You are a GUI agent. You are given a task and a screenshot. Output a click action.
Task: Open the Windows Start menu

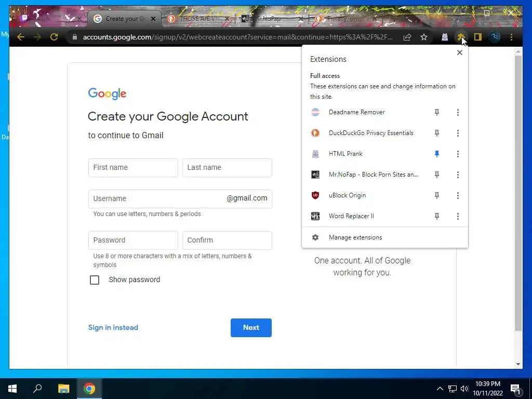[x=12, y=389]
